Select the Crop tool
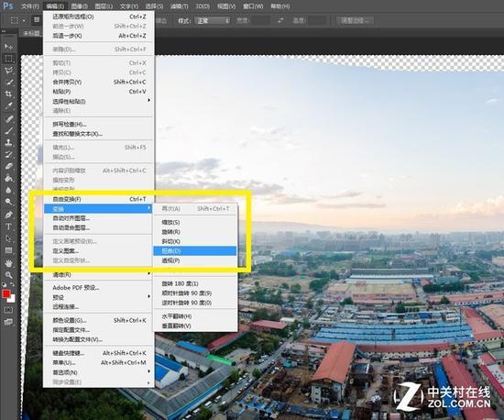Screen dimensions: 504x420 (x=8, y=94)
